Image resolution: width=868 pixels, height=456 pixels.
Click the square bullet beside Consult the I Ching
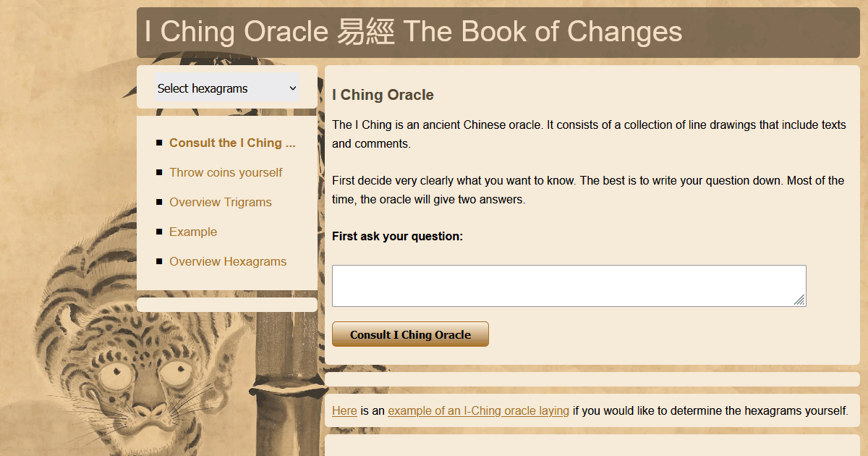(159, 143)
